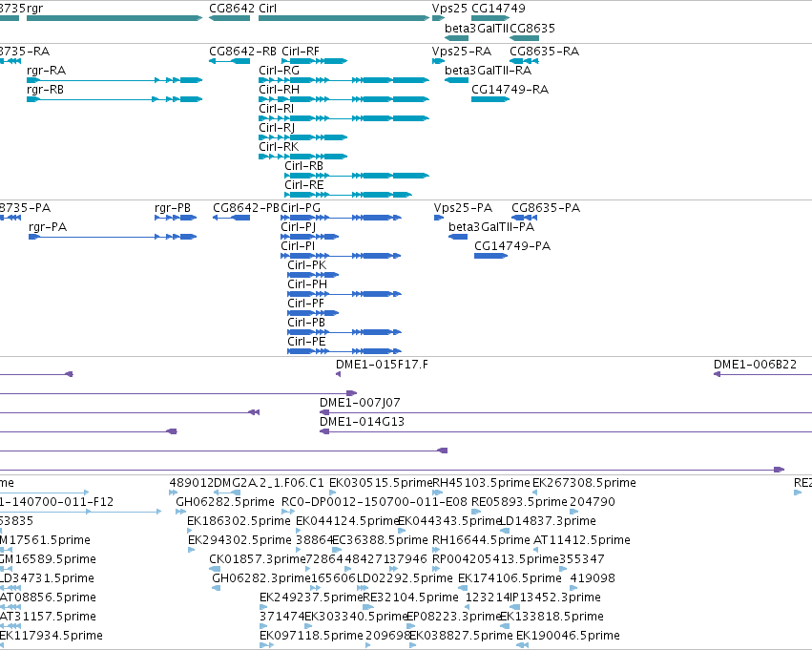Screen dimensions: 812x650
Task: Open the Cirl-RK transcript label
Action: click(x=280, y=147)
